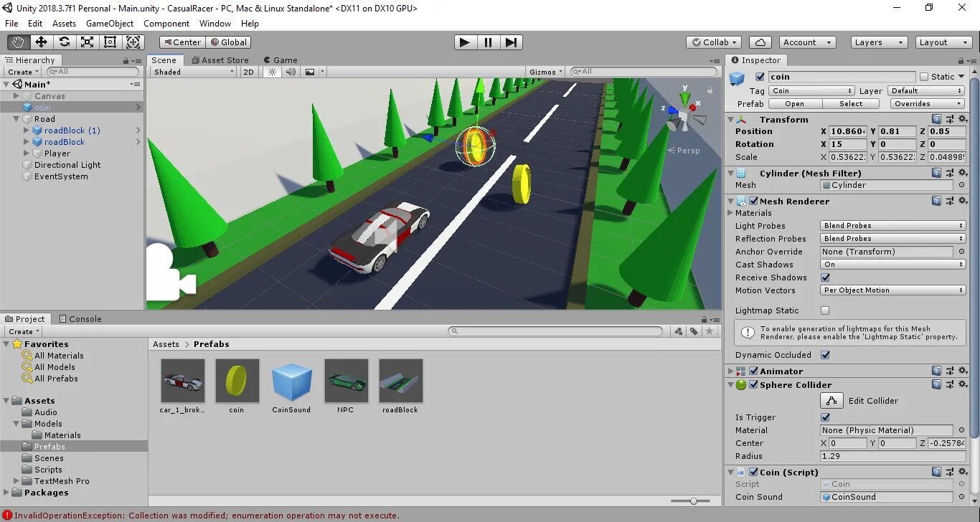Disable the Mesh Renderer component
980x522 pixels.
753,201
